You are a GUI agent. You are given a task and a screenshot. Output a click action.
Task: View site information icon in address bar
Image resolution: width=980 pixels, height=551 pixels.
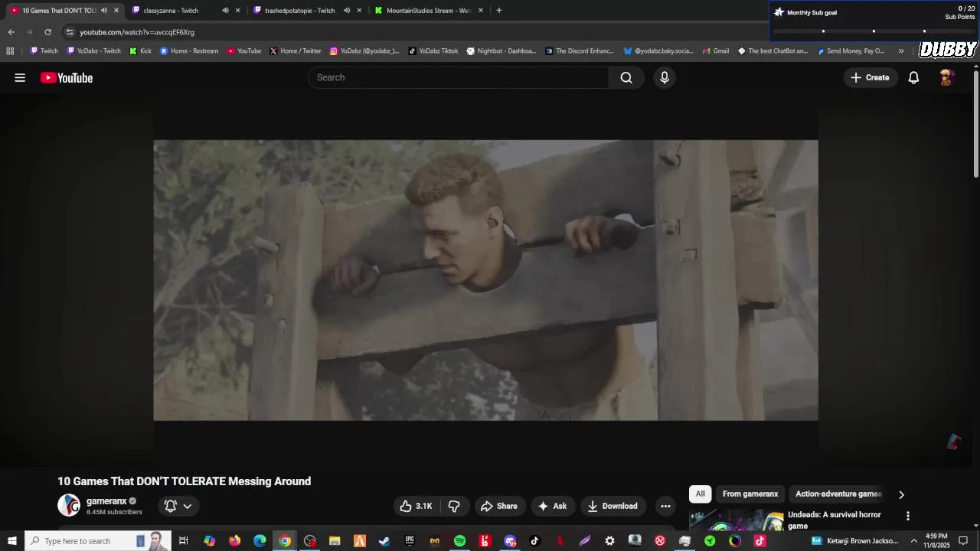[x=70, y=32]
